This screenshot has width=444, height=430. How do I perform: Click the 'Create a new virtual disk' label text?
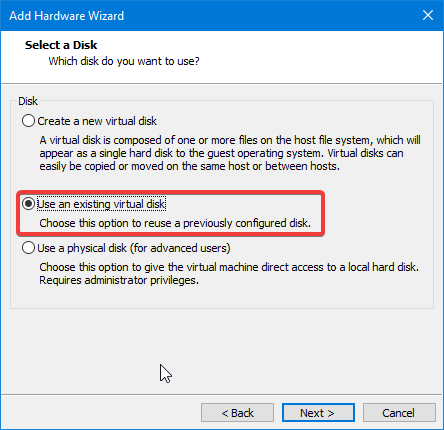click(97, 121)
